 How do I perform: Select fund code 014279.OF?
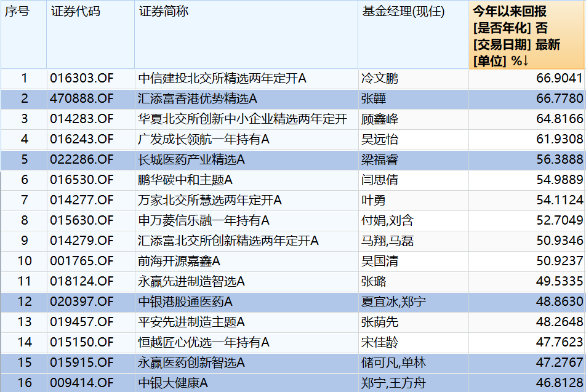coord(82,241)
